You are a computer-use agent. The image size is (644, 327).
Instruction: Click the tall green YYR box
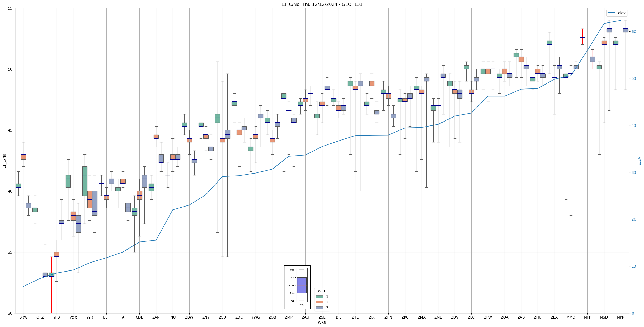[x=85, y=181]
